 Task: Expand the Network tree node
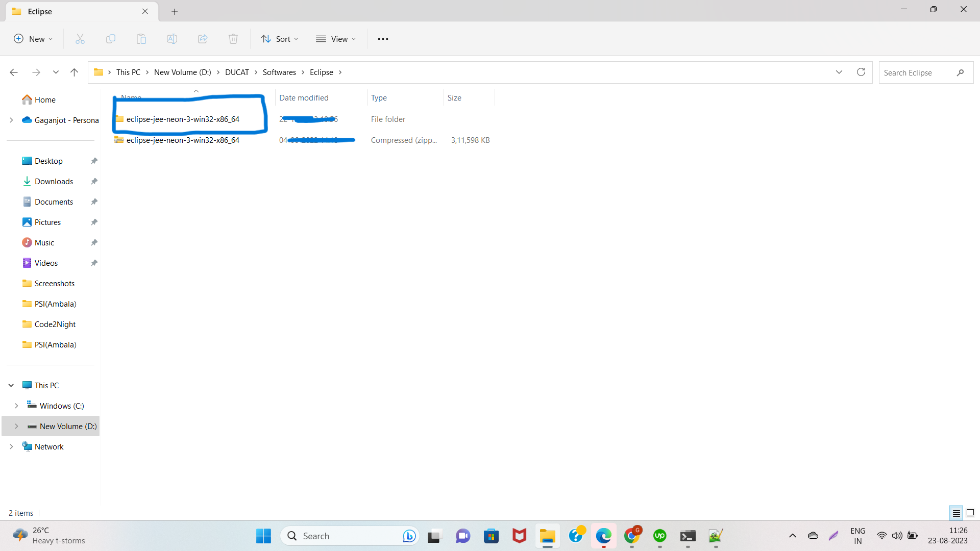tap(11, 446)
